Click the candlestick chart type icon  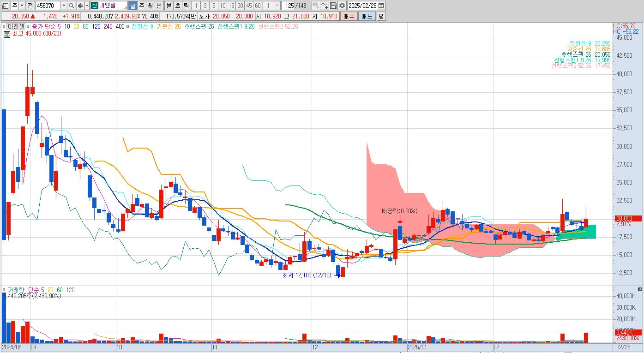coord(316,6)
